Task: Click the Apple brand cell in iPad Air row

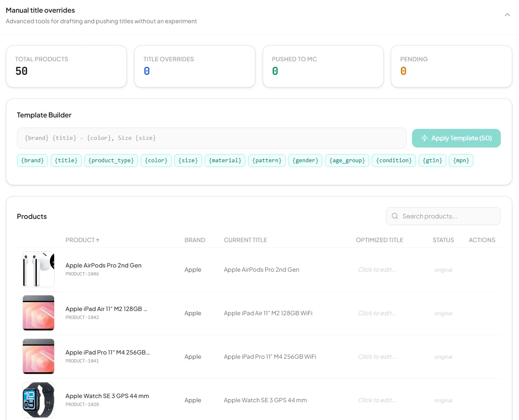Action: [x=193, y=313]
